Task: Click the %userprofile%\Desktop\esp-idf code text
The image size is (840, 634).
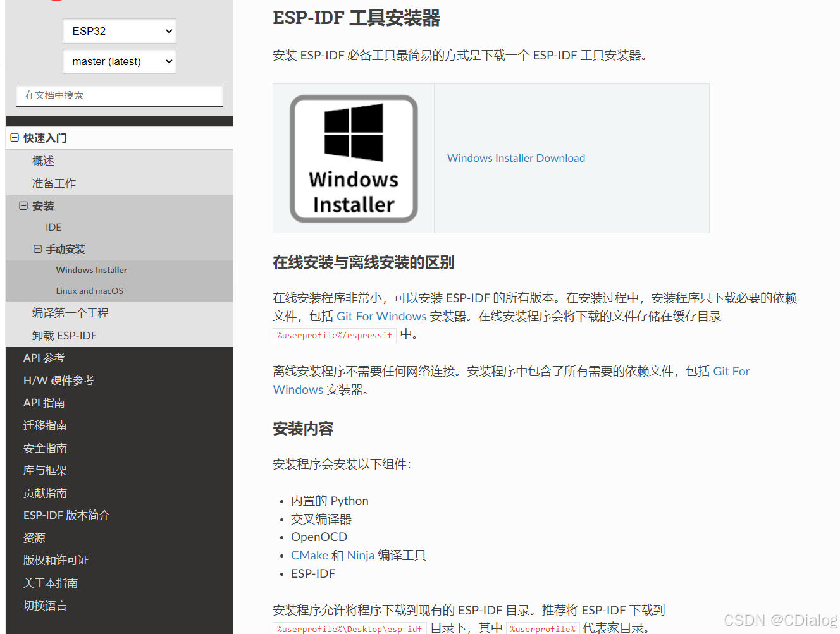Action: point(350,628)
